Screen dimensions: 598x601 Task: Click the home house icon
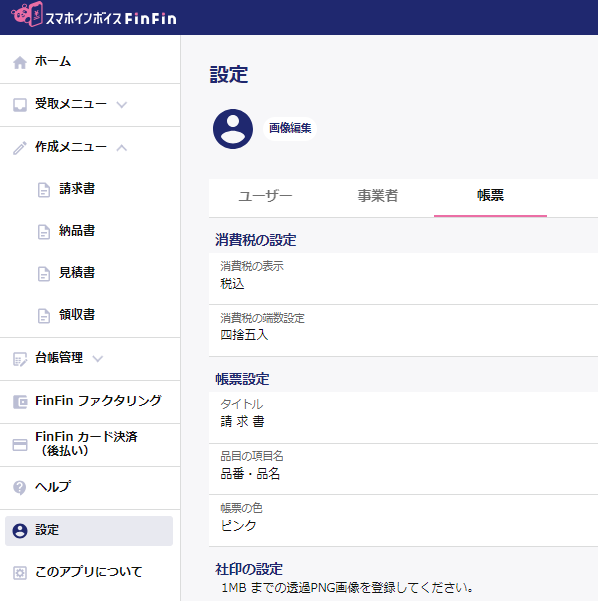[20, 62]
